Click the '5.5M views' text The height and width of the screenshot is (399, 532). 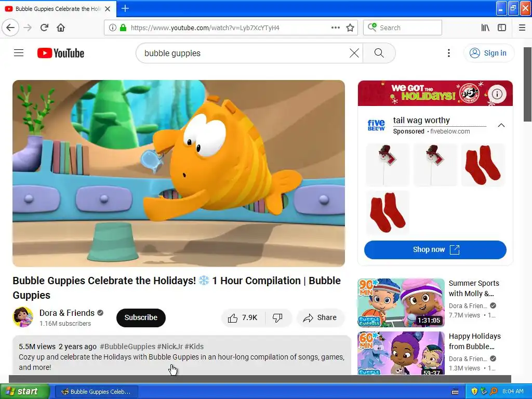pos(37,347)
